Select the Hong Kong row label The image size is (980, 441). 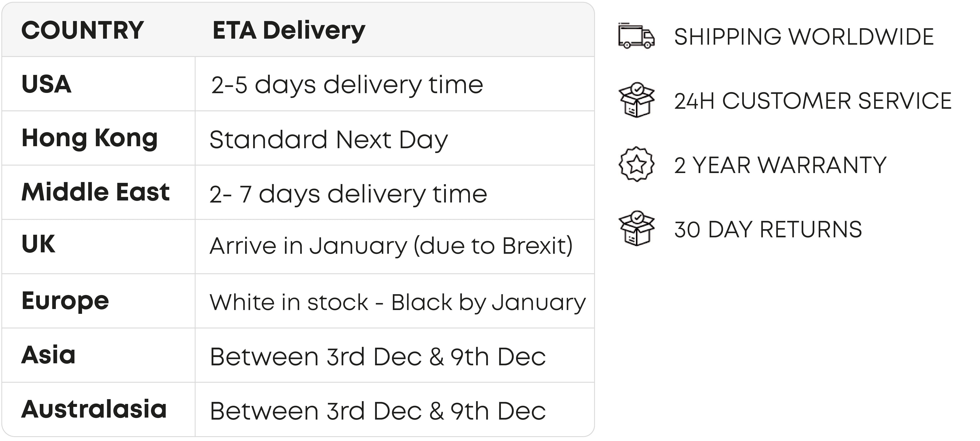coord(90,138)
